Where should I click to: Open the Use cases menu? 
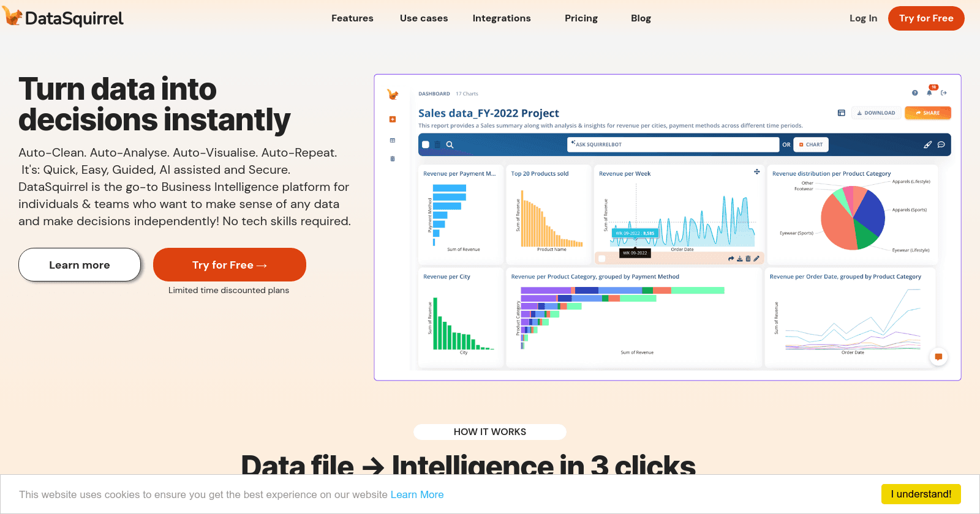[x=424, y=18]
